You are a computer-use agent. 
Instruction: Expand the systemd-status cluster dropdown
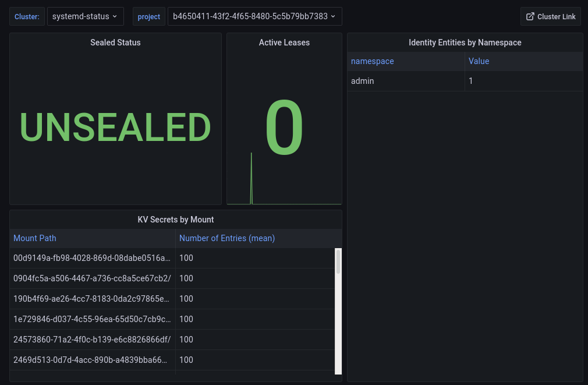click(x=84, y=16)
